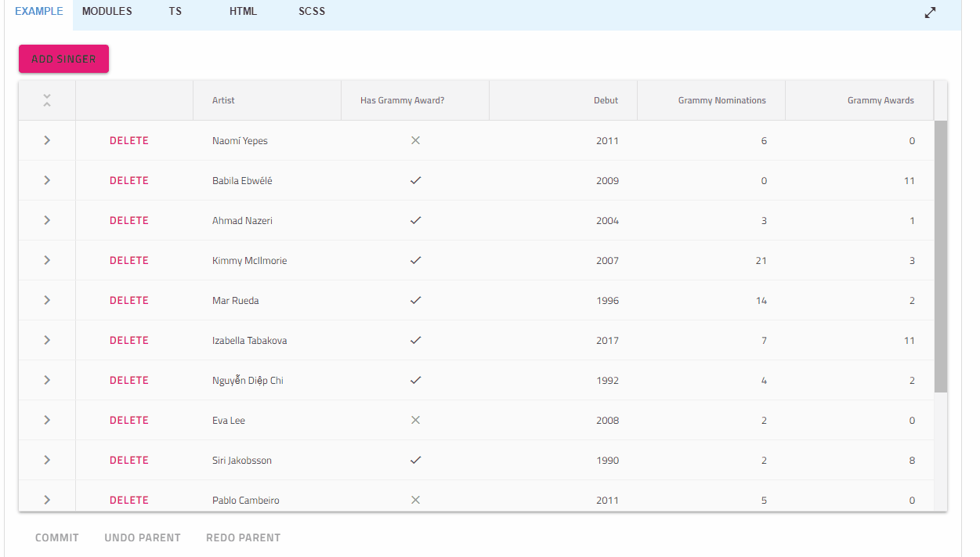Screen dimensions: 980x557
Task: Click the check icon for Mar Rueda
Action: [415, 300]
